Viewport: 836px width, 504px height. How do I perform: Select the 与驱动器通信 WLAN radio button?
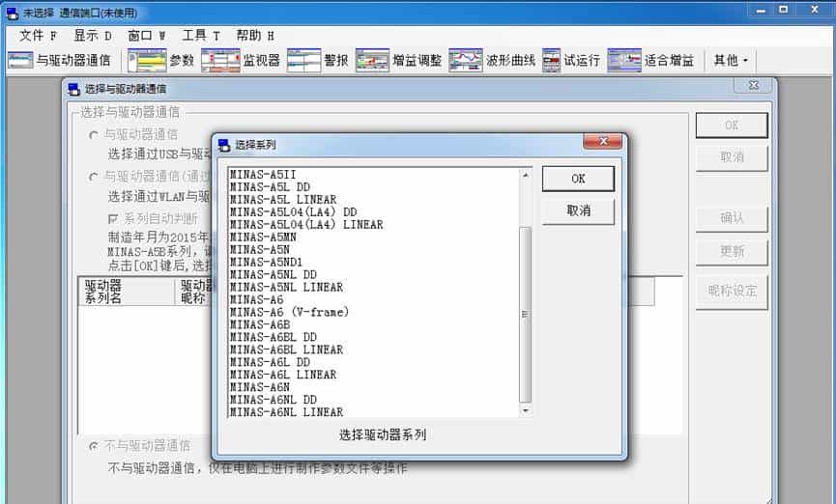point(94,177)
